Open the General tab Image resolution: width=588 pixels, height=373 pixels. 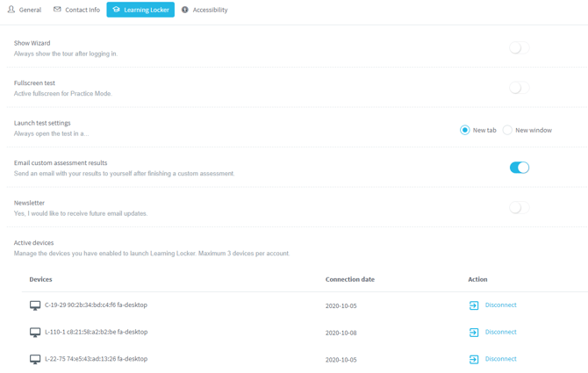tap(25, 10)
